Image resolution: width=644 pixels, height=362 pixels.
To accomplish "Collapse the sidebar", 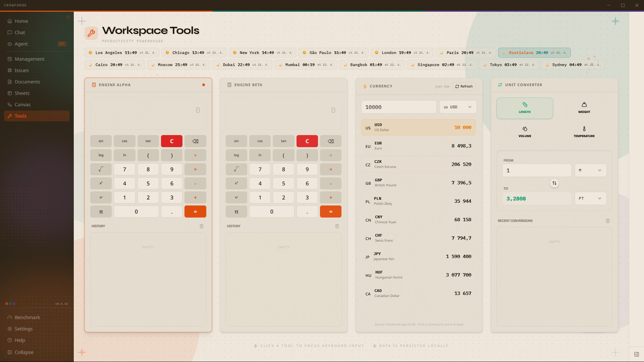I will (x=37, y=352).
